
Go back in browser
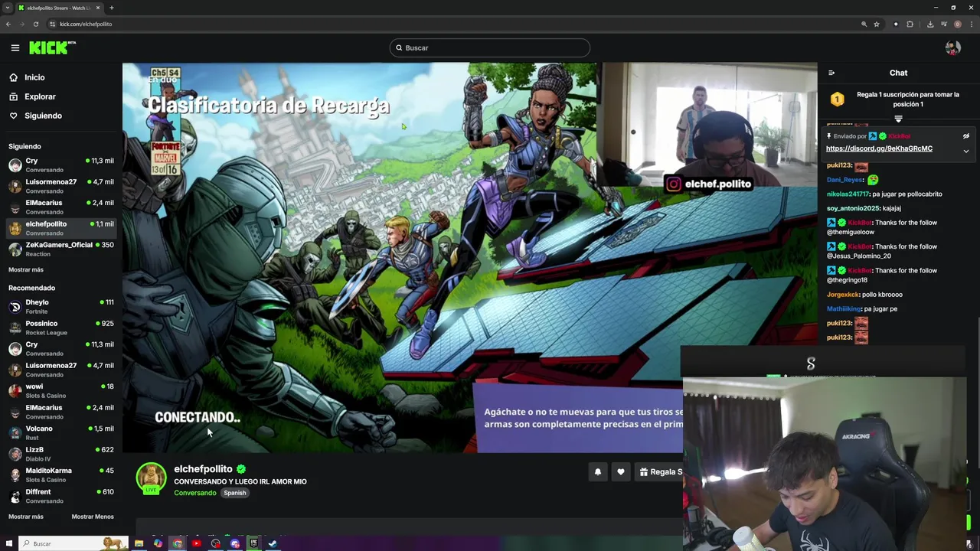(x=8, y=24)
